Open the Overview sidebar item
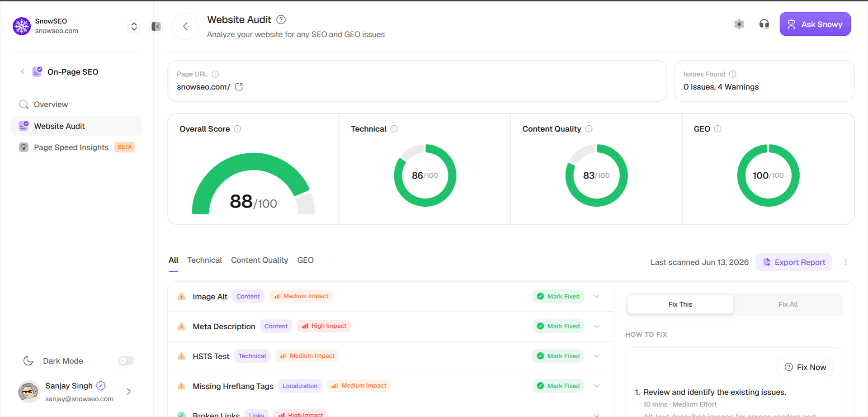The image size is (868, 417). tap(76, 104)
